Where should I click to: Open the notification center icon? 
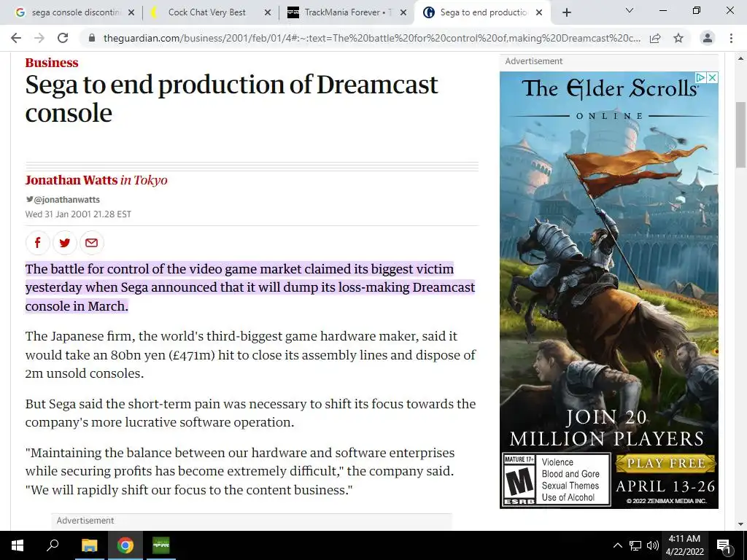click(x=724, y=545)
